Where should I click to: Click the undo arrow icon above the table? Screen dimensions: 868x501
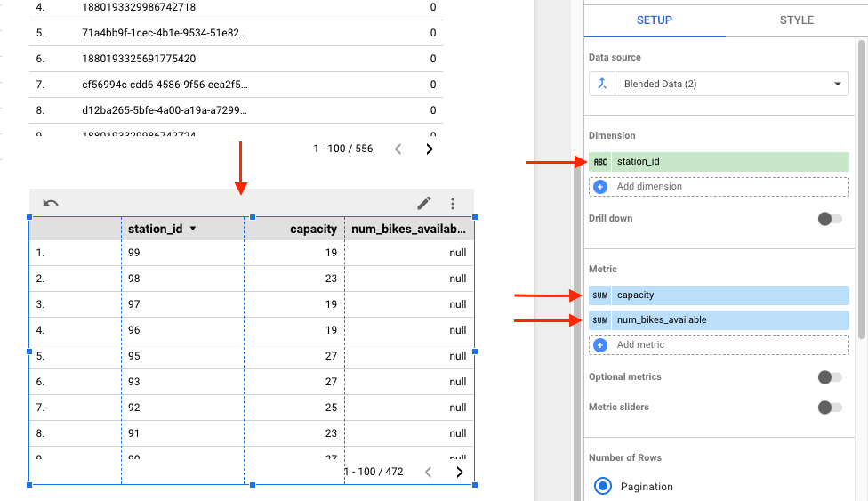point(51,203)
